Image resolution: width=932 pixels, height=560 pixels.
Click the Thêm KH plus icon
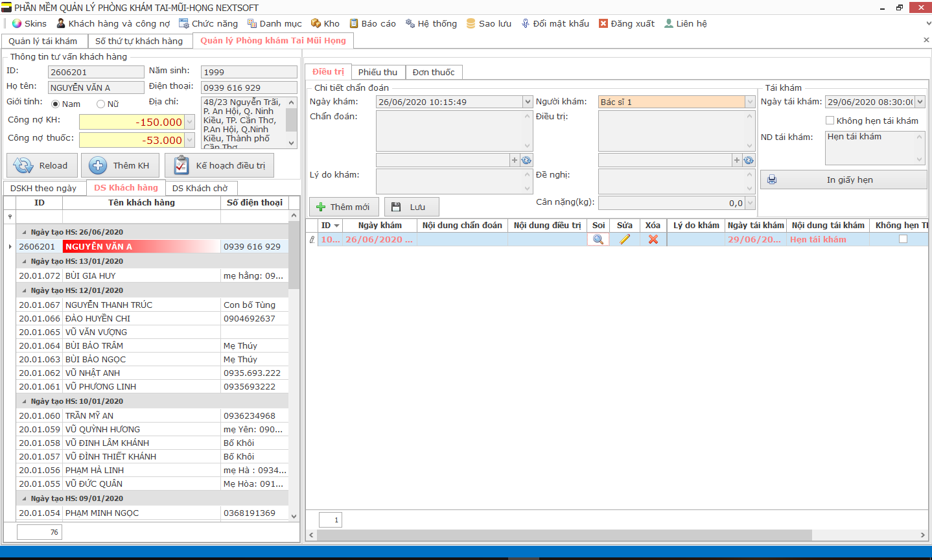coord(98,165)
